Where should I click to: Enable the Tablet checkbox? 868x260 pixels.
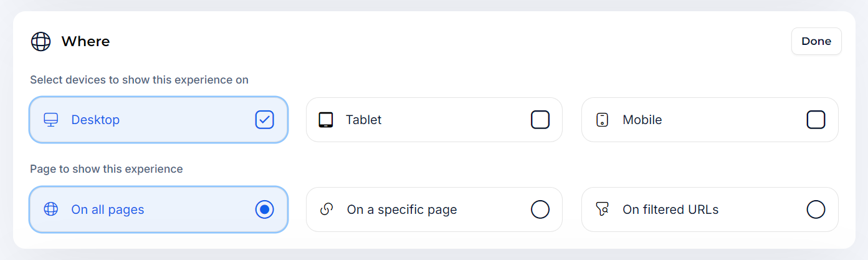540,120
